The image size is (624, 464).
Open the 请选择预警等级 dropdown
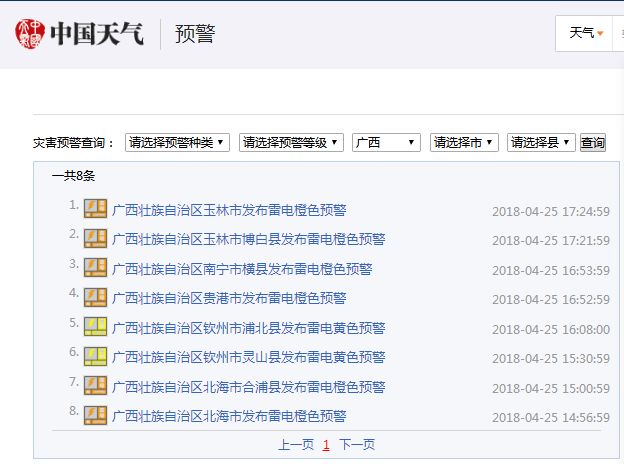coord(291,142)
